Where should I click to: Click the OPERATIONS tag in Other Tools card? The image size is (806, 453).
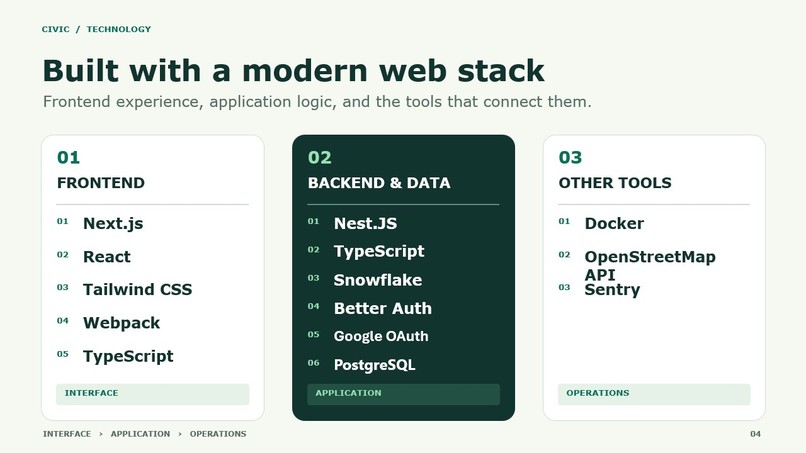pos(654,394)
